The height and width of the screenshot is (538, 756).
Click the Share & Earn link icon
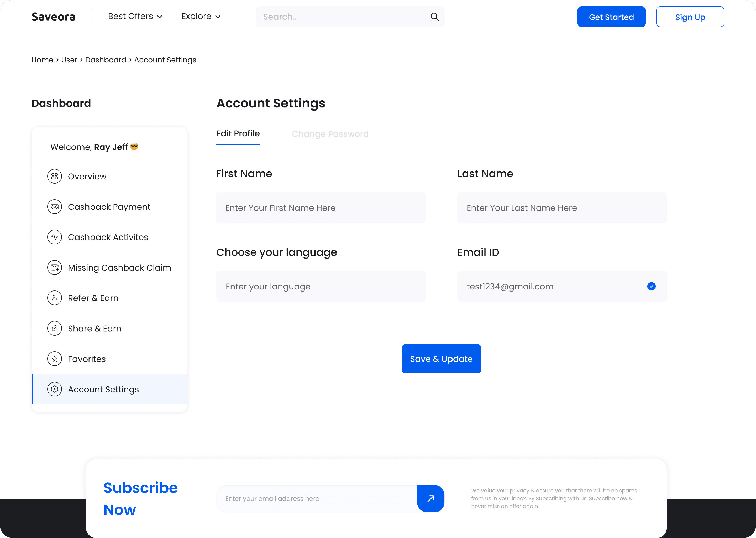(x=55, y=328)
